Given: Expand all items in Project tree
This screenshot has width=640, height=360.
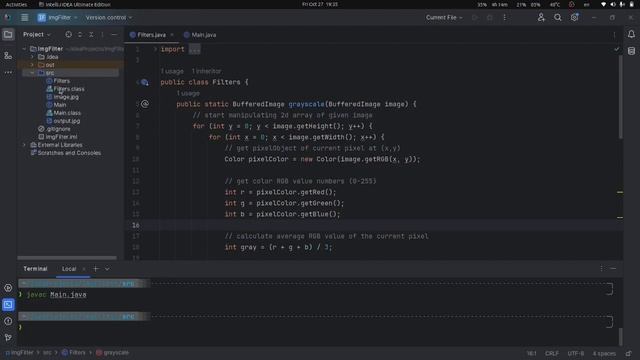Looking at the screenshot, I should pyautogui.click(x=80, y=35).
